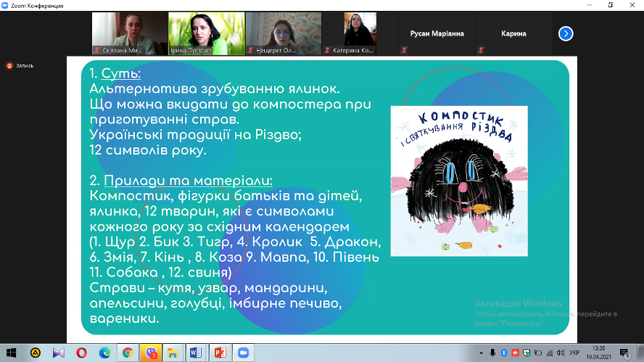Open the Opera browser taskbar icon

[81, 353]
